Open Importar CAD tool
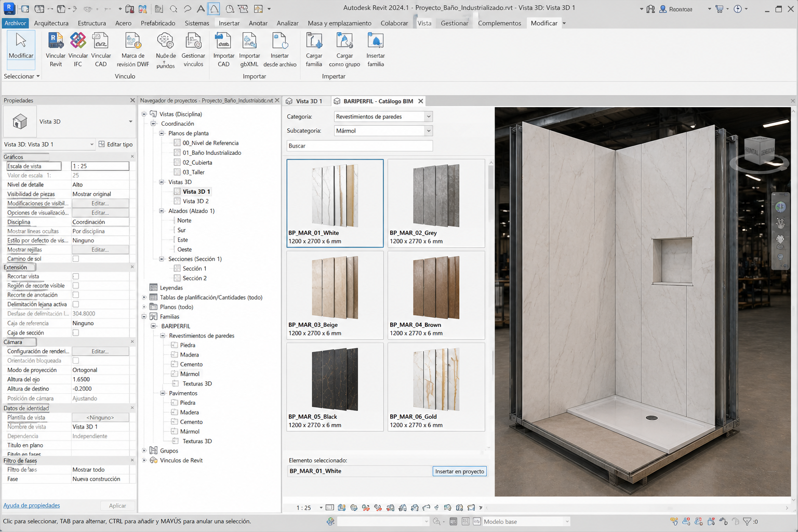The image size is (798, 532). tap(224, 49)
